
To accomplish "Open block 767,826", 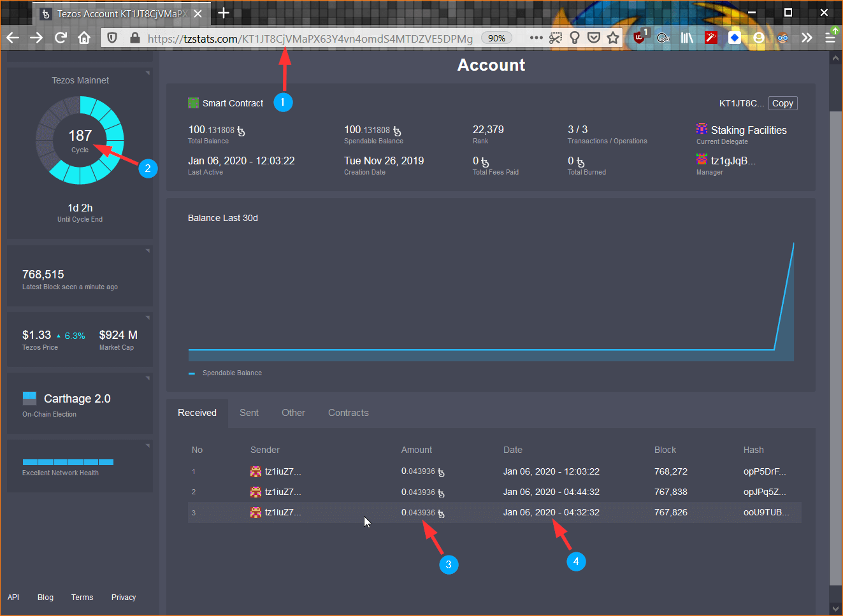I will tap(671, 512).
